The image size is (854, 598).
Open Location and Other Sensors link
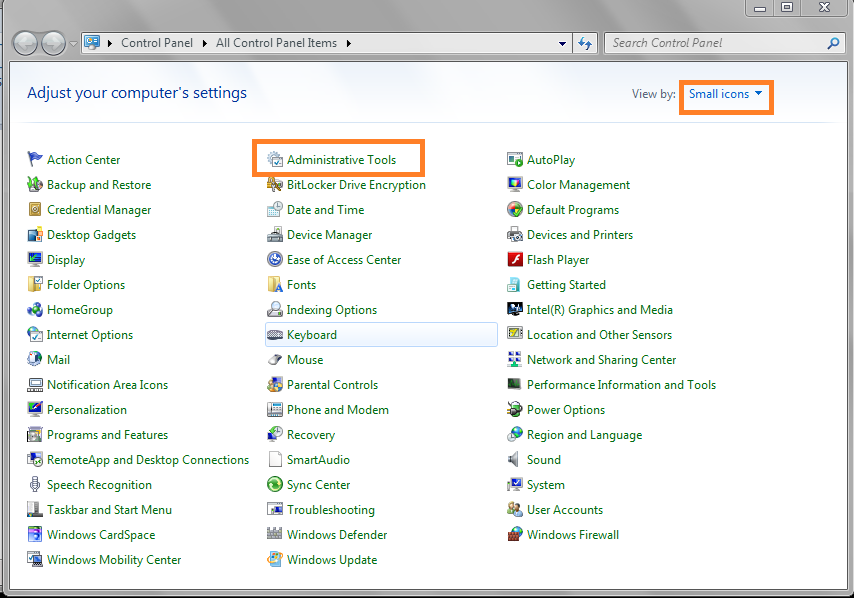599,335
